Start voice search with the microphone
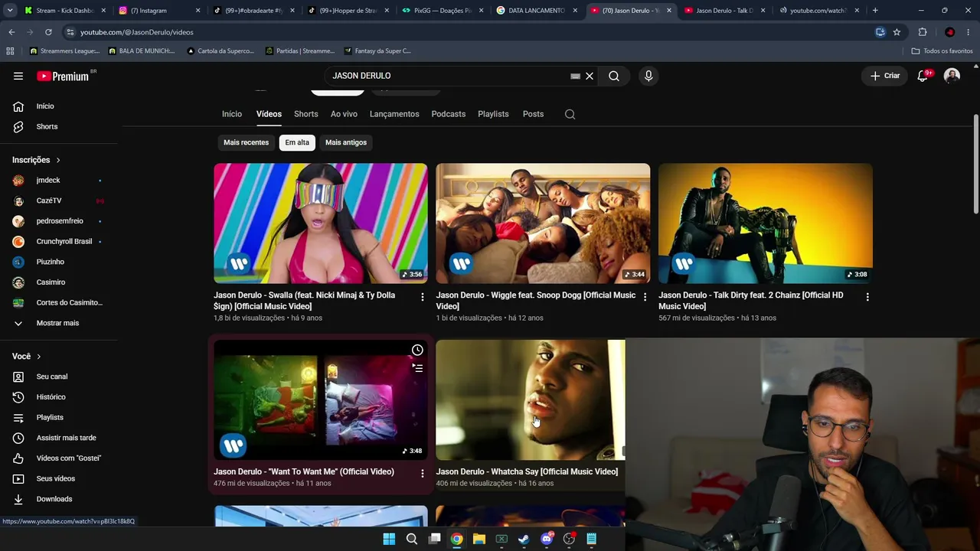The image size is (980, 551). tap(648, 76)
